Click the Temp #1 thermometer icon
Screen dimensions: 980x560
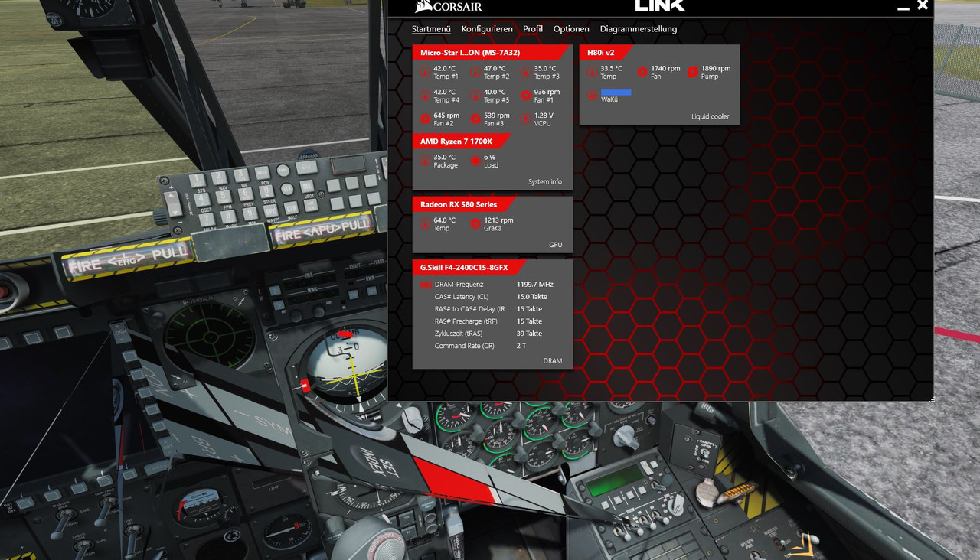[x=426, y=72]
